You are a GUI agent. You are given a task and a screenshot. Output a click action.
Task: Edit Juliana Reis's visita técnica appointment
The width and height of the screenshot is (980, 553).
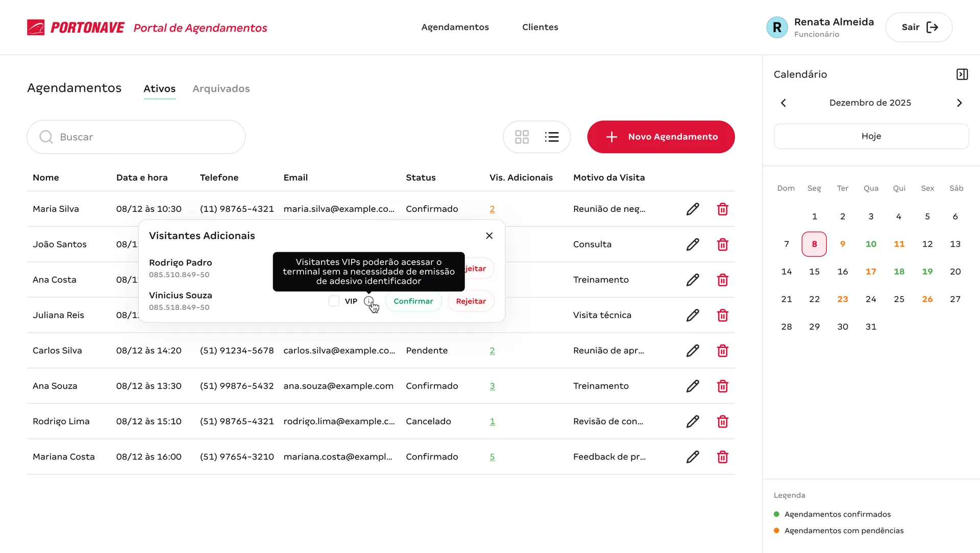[693, 315]
